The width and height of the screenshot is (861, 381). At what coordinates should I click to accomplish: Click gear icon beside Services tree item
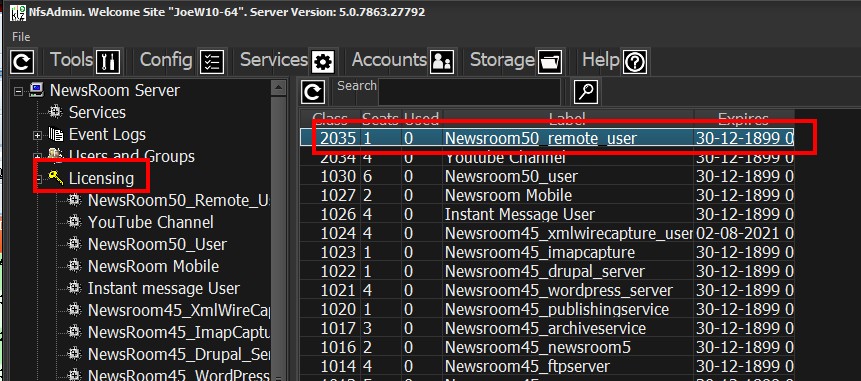(55, 113)
